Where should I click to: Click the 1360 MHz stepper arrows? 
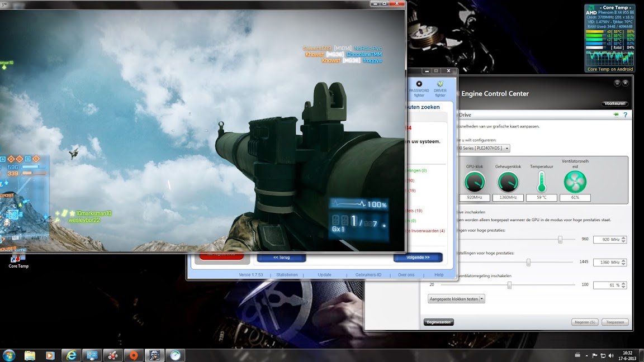(x=623, y=262)
